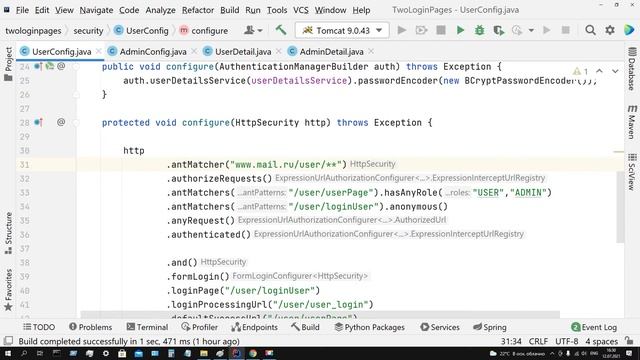Open the Database side panel

[x=632, y=69]
